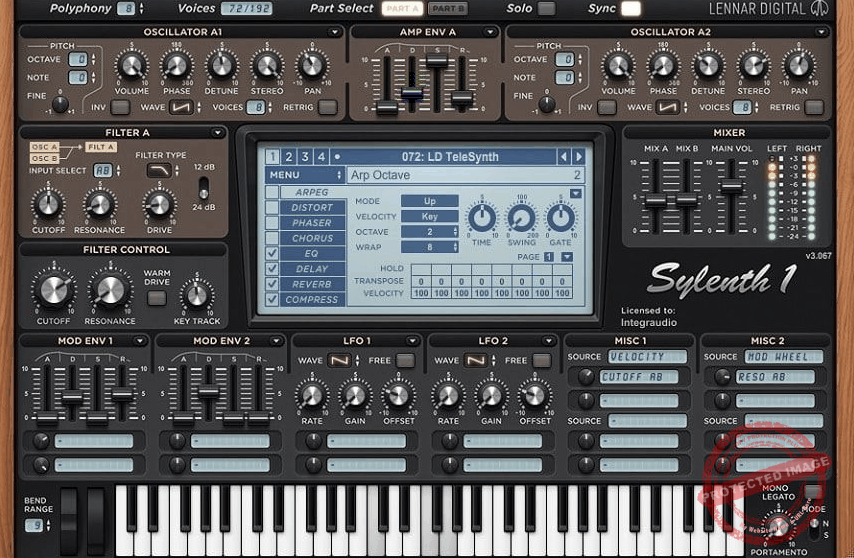Go to the previous preset arrow

[x=564, y=157]
